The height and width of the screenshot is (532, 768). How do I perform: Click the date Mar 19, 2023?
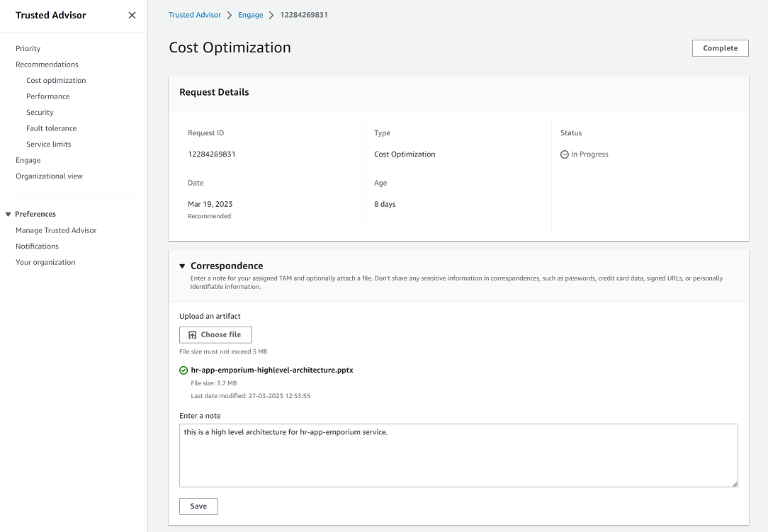tap(210, 204)
